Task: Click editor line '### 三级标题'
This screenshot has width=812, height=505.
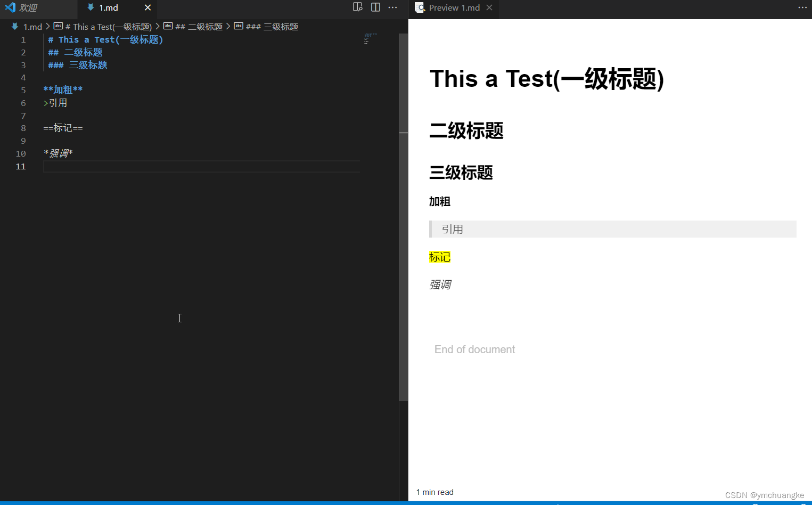Action: 78,65
